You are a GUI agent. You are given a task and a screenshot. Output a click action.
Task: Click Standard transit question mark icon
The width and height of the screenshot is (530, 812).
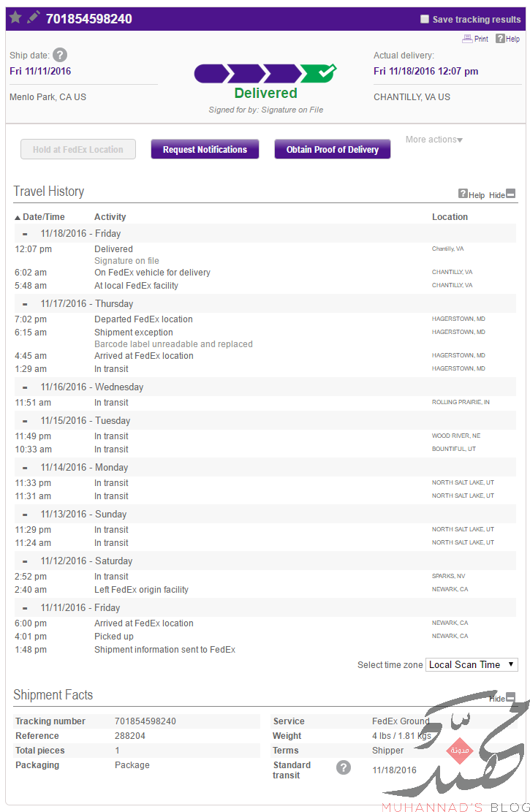(x=344, y=767)
